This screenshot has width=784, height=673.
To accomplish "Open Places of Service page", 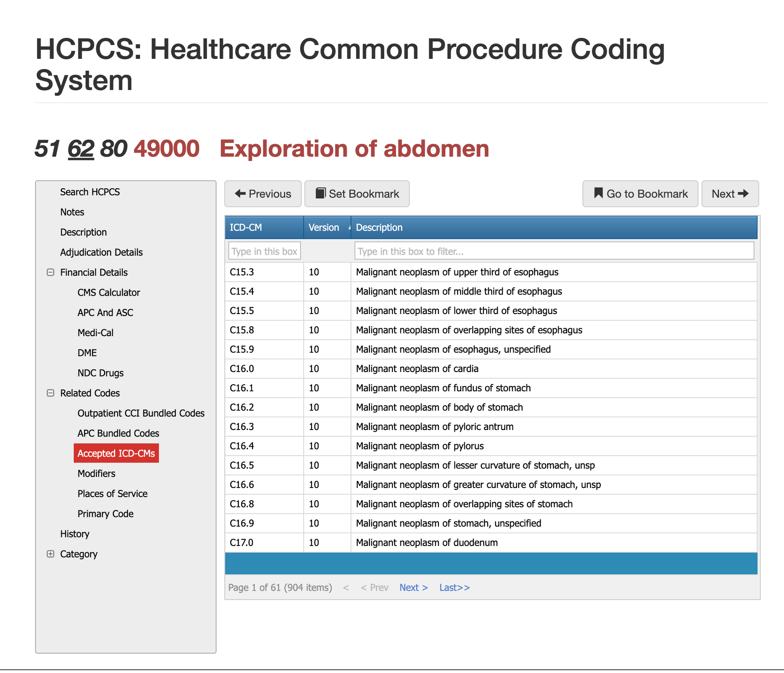I will point(112,493).
